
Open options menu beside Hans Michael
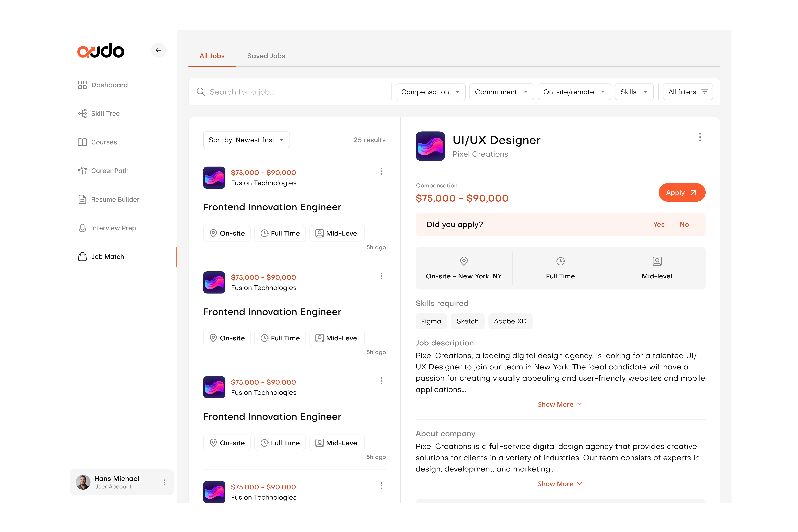click(x=164, y=482)
